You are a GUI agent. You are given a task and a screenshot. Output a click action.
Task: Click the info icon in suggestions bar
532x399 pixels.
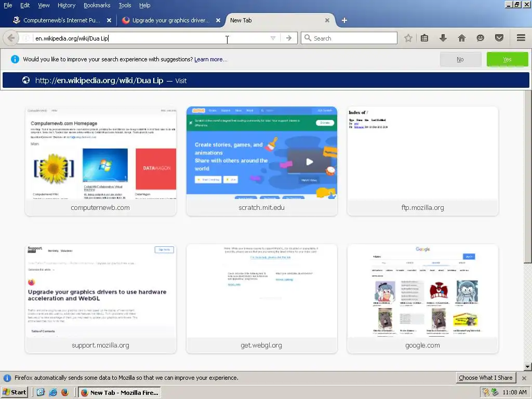click(x=15, y=59)
